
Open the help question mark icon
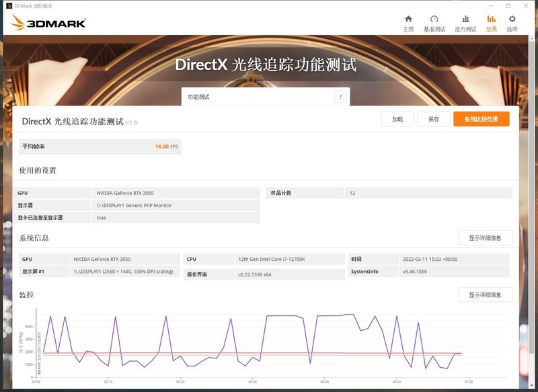(x=340, y=95)
